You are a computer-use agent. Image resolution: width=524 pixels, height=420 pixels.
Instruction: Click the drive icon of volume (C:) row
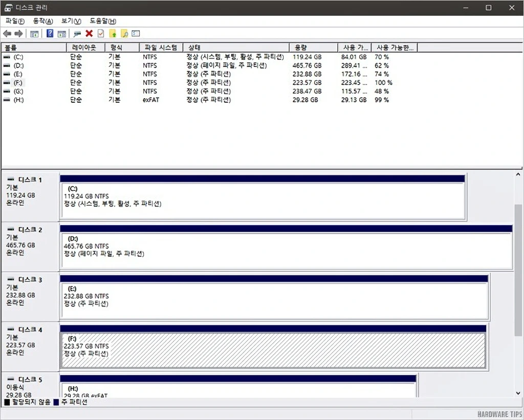[x=7, y=57]
